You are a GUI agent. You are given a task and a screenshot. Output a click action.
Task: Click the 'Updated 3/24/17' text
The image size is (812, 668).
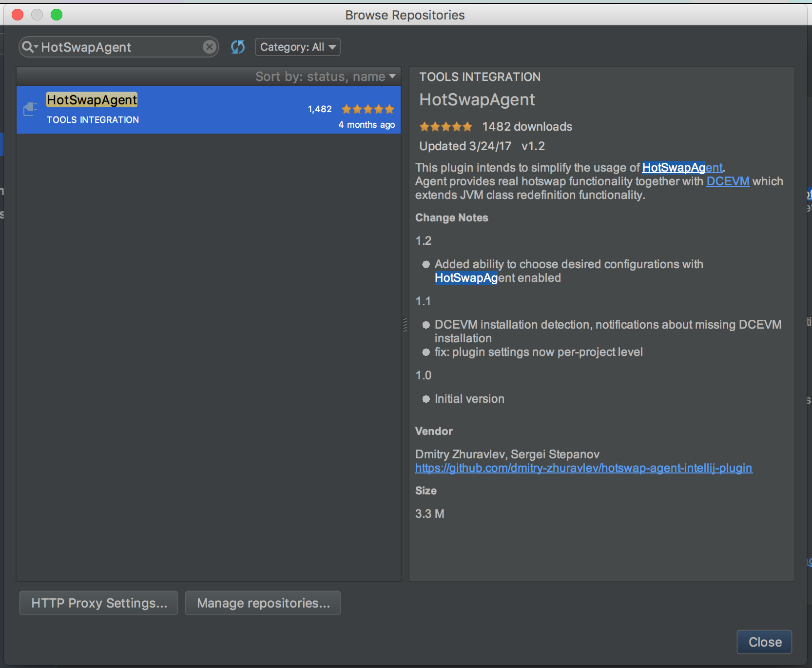point(465,146)
